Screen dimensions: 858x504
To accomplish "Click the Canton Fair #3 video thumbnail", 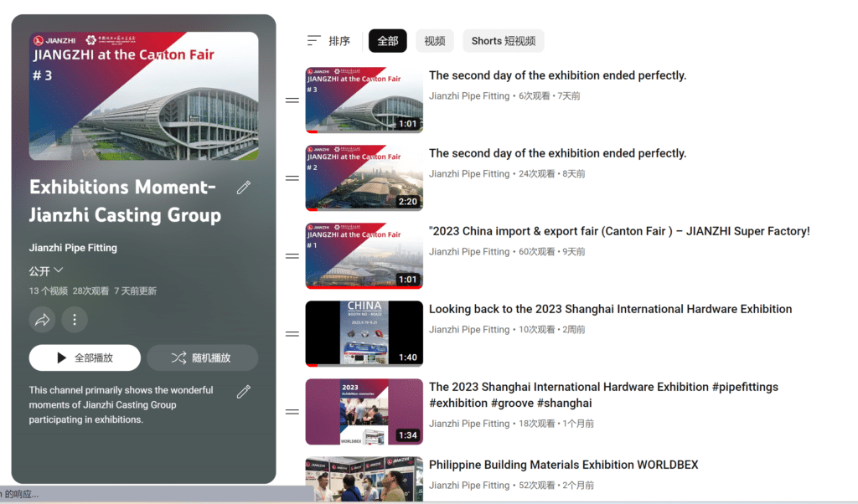I will 364,100.
